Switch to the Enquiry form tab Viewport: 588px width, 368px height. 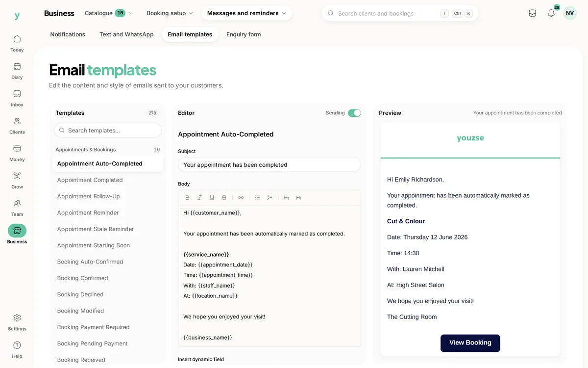click(x=244, y=34)
